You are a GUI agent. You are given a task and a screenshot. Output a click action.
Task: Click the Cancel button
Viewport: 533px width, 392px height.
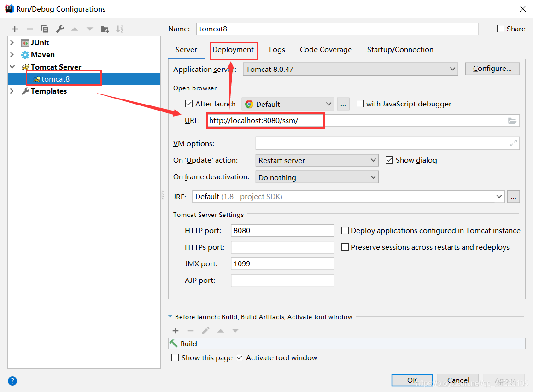[x=458, y=380]
